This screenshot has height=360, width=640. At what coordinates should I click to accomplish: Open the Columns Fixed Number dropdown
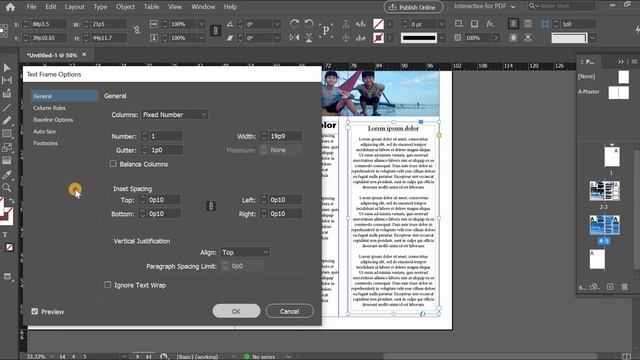click(x=175, y=115)
